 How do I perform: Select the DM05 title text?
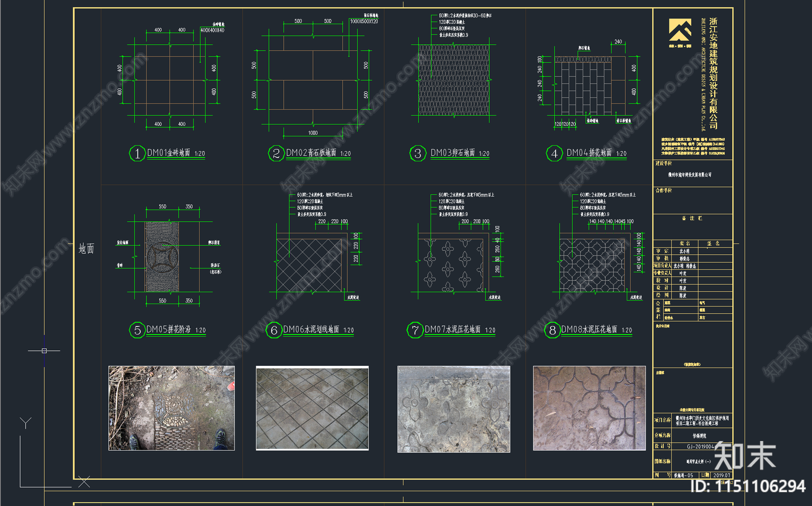pyautogui.click(x=168, y=329)
